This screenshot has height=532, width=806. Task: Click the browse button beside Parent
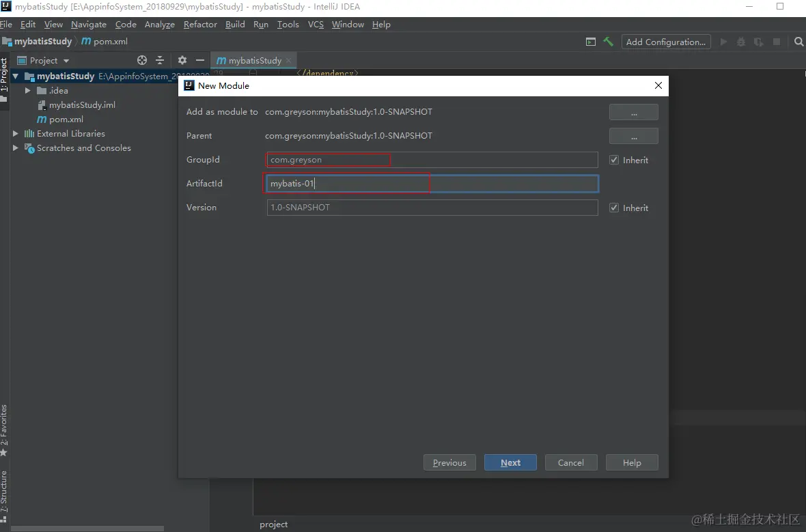coord(633,136)
